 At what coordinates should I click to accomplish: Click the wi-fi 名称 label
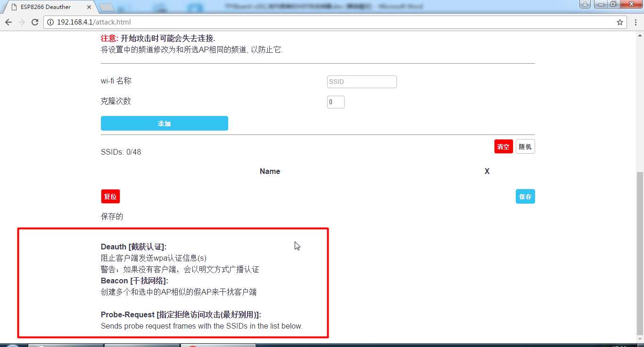(x=116, y=81)
